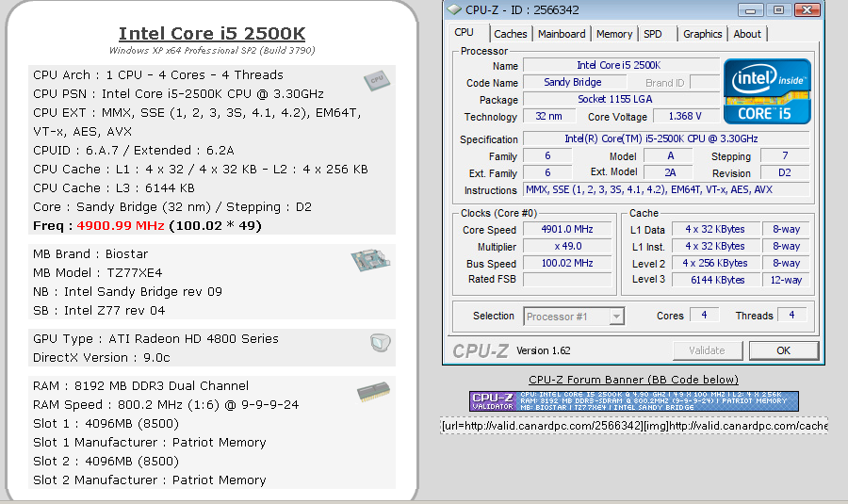Click the Ext. Model value '2A'

pyautogui.click(x=670, y=172)
